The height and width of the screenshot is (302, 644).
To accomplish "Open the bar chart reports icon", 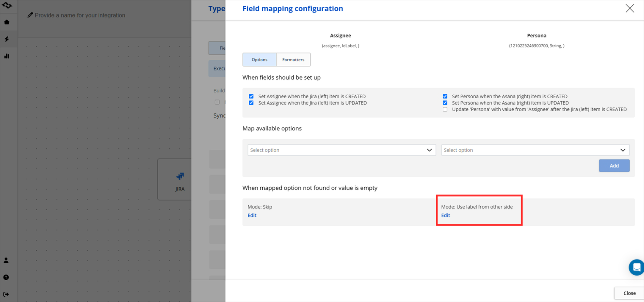I will 7,56.
